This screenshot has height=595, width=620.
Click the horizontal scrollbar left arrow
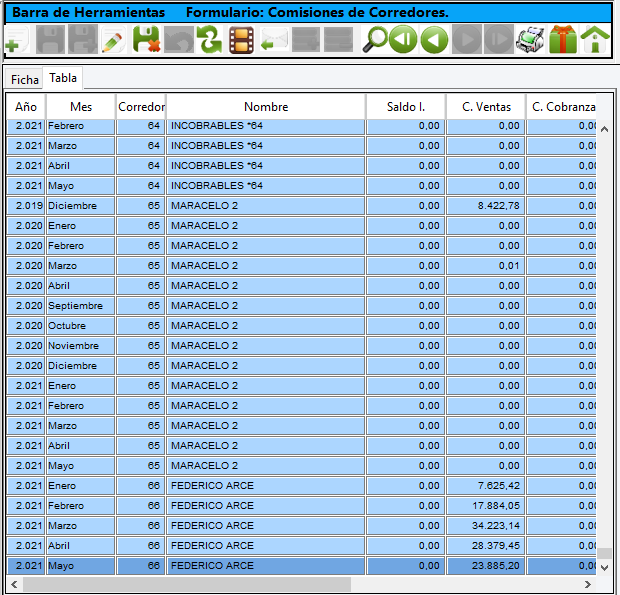point(14,584)
